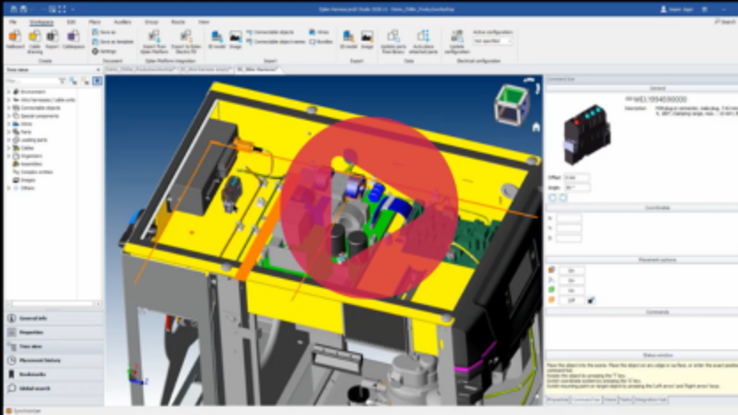738x415 pixels.
Task: Expand the Environment tree node
Action: pyautogui.click(x=9, y=91)
